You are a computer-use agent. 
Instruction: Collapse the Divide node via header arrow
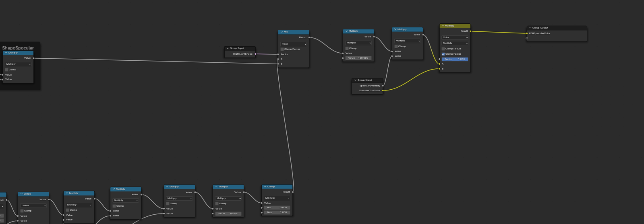click(21, 194)
